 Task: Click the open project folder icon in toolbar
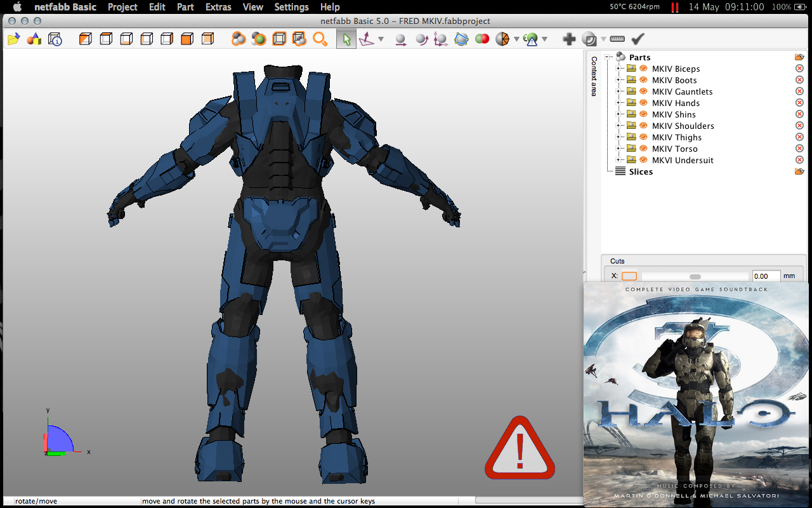click(x=13, y=39)
